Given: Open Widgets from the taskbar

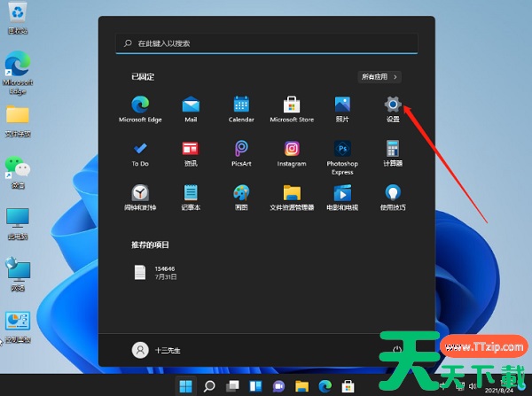Looking at the screenshot, I should [x=255, y=386].
